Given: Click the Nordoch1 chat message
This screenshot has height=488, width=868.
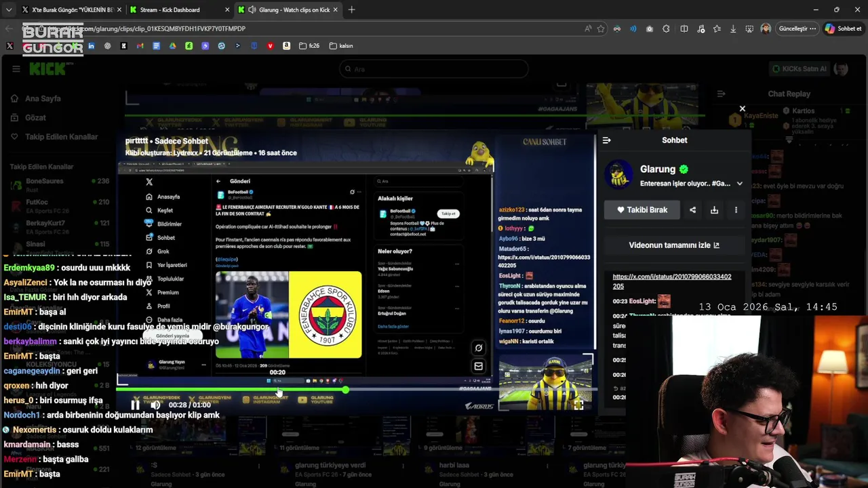Looking at the screenshot, I should point(111,415).
